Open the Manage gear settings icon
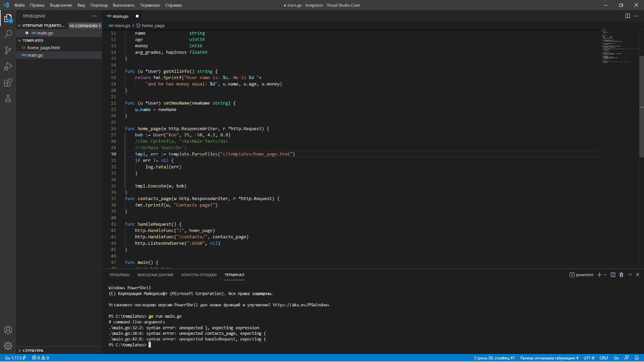The image size is (644, 362). [x=8, y=346]
